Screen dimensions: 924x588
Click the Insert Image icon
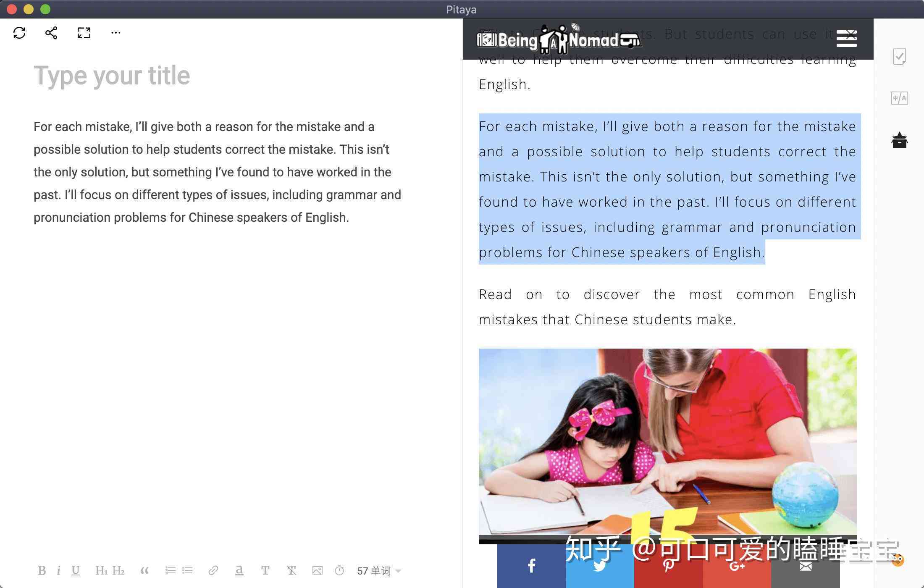point(317,570)
